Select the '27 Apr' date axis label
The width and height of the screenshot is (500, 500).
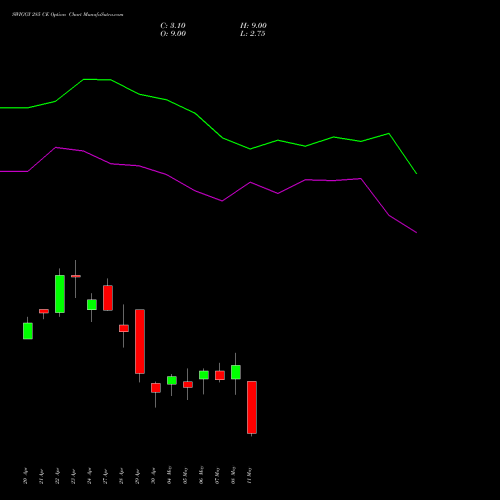point(106,476)
